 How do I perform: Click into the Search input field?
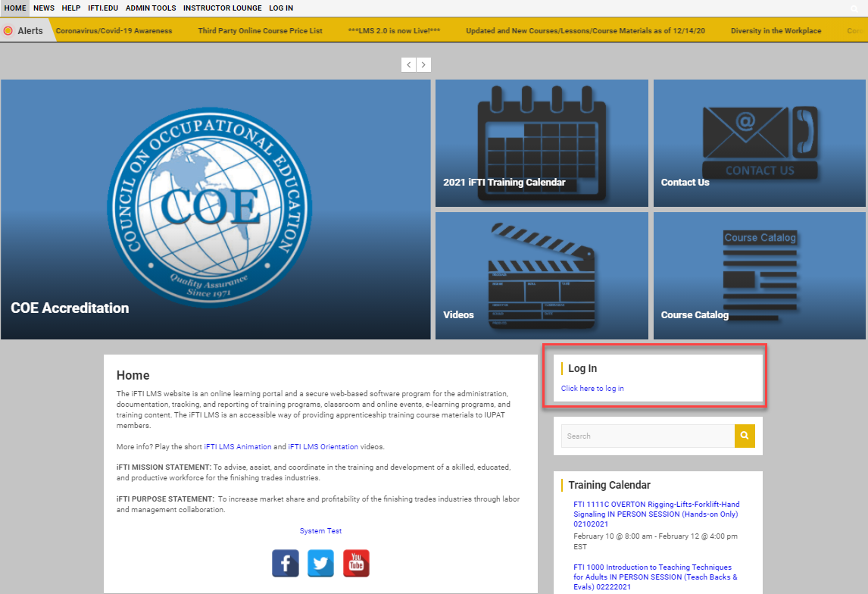[x=648, y=436]
